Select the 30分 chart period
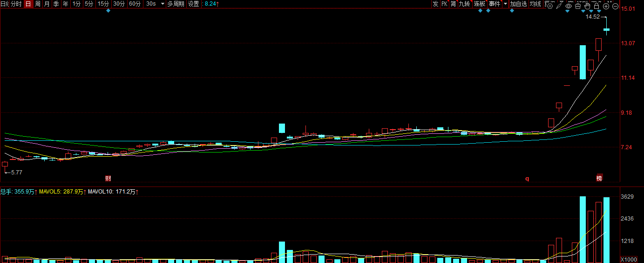 [119, 4]
